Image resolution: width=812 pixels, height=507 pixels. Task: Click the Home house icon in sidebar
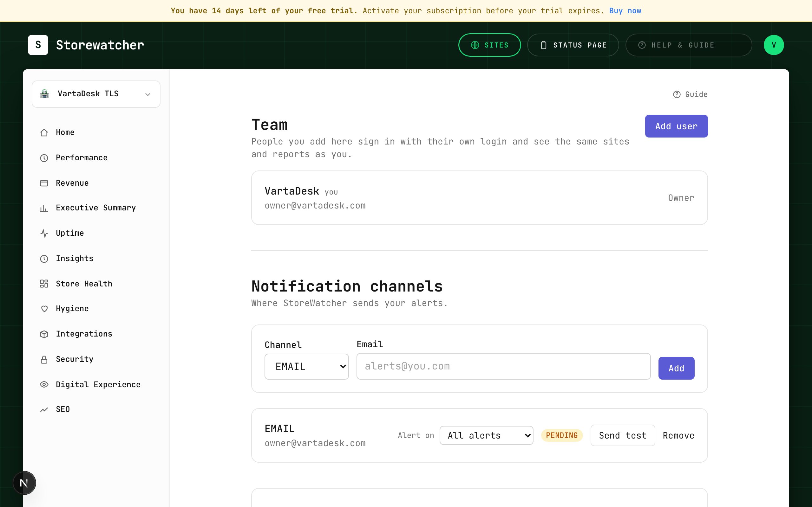click(x=44, y=132)
